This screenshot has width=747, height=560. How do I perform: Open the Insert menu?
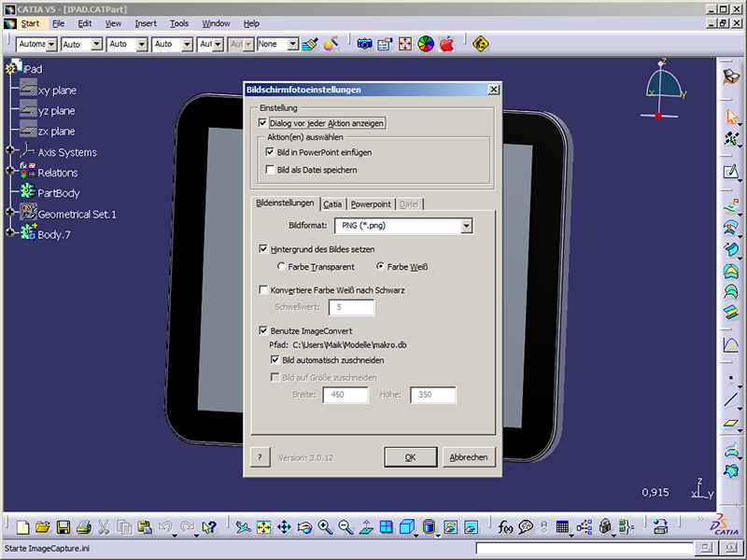coord(146,23)
